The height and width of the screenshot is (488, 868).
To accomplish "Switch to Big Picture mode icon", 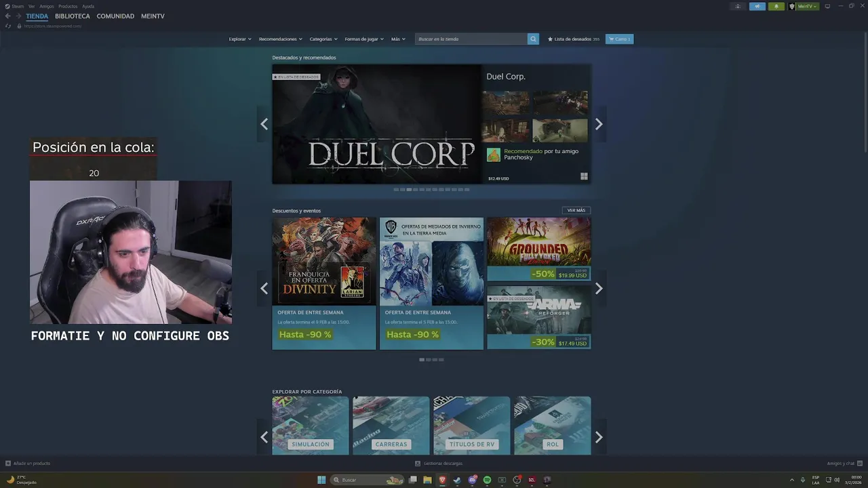I will coord(827,6).
